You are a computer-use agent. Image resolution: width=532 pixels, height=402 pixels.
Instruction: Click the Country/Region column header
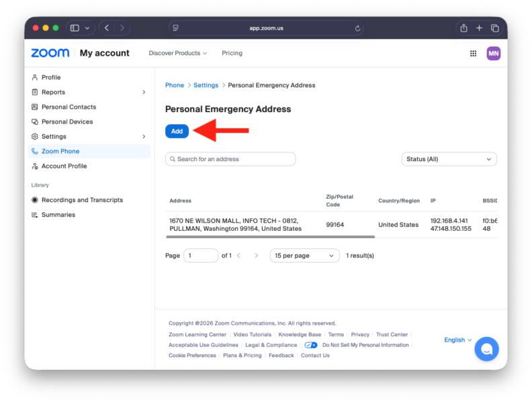(x=399, y=201)
